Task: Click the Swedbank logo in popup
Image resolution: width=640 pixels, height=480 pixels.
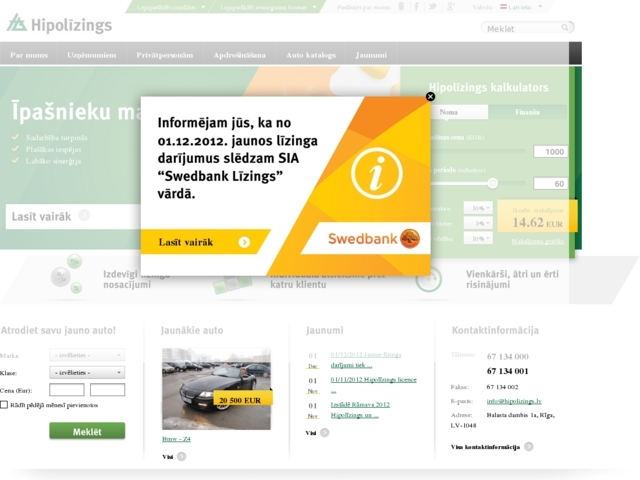Action: [x=374, y=238]
